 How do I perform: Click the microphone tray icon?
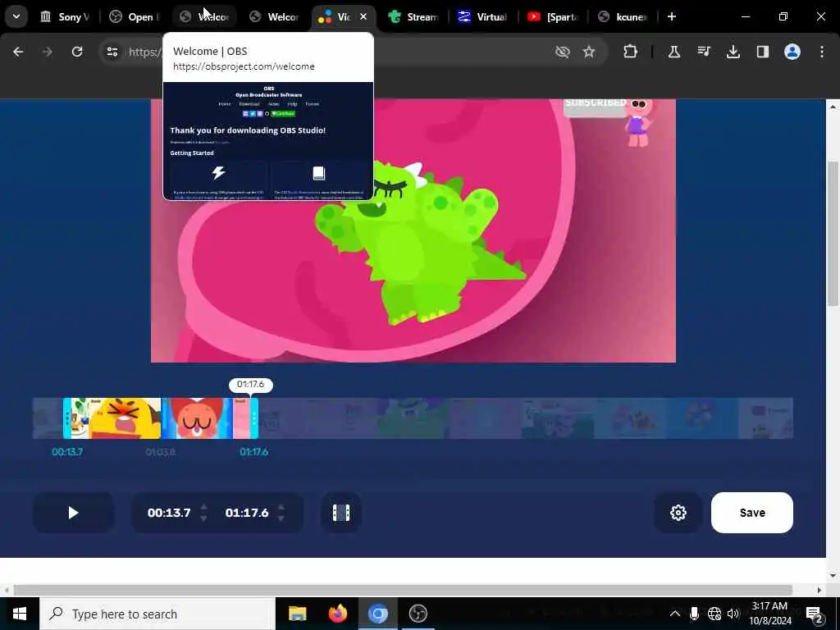pyautogui.click(x=694, y=614)
